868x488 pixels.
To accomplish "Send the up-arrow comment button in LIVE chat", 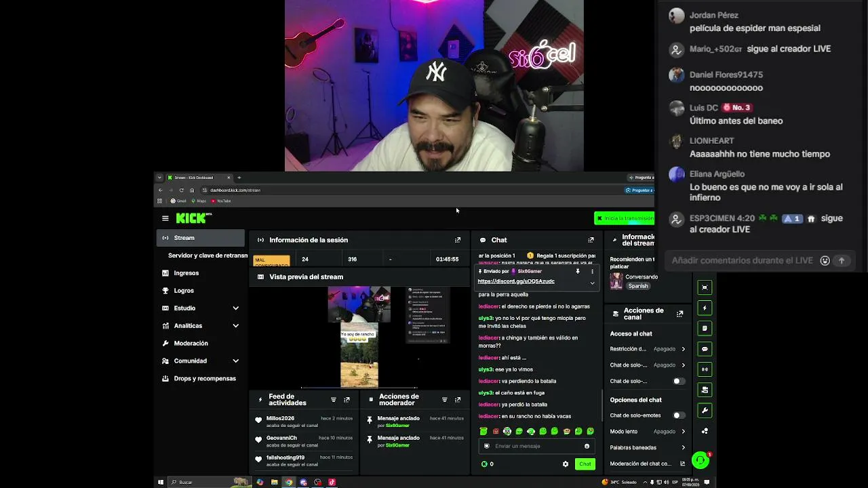I will click(x=842, y=260).
